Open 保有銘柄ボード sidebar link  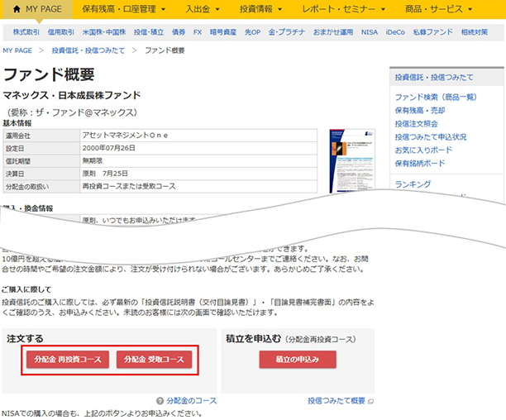[x=420, y=163]
